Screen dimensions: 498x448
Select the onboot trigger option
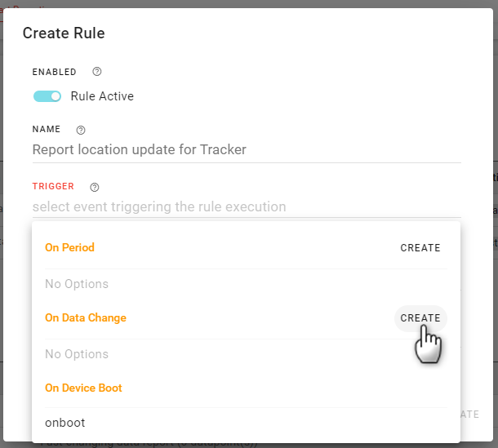click(x=65, y=423)
